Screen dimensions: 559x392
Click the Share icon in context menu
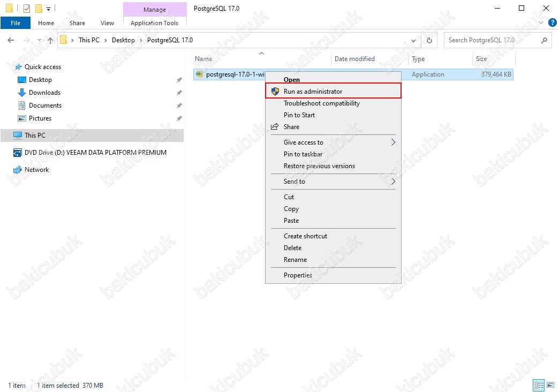click(275, 126)
